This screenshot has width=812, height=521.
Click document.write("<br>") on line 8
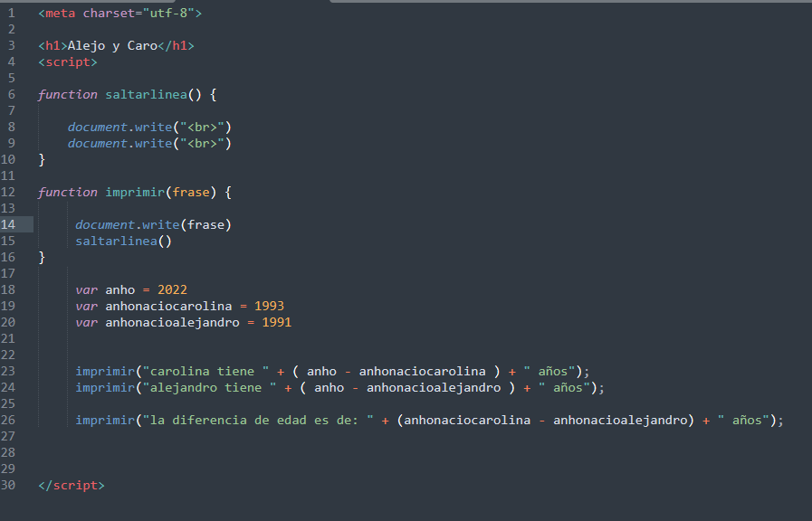tap(149, 127)
